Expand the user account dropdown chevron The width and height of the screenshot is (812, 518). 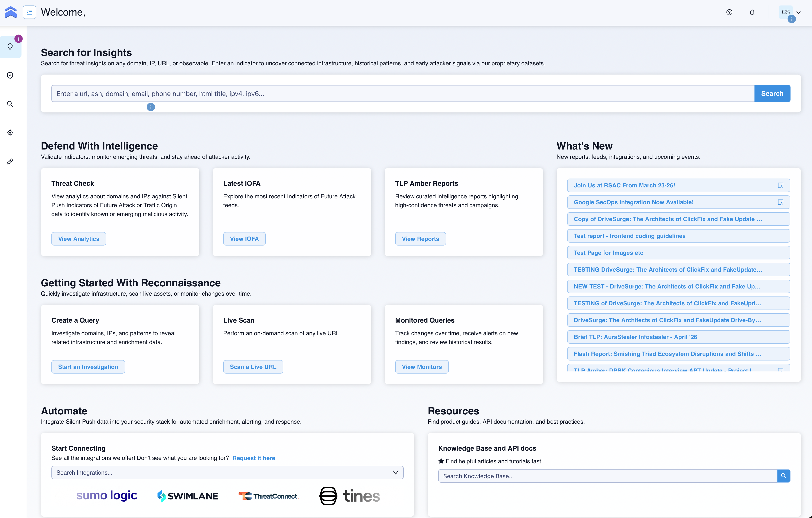799,12
